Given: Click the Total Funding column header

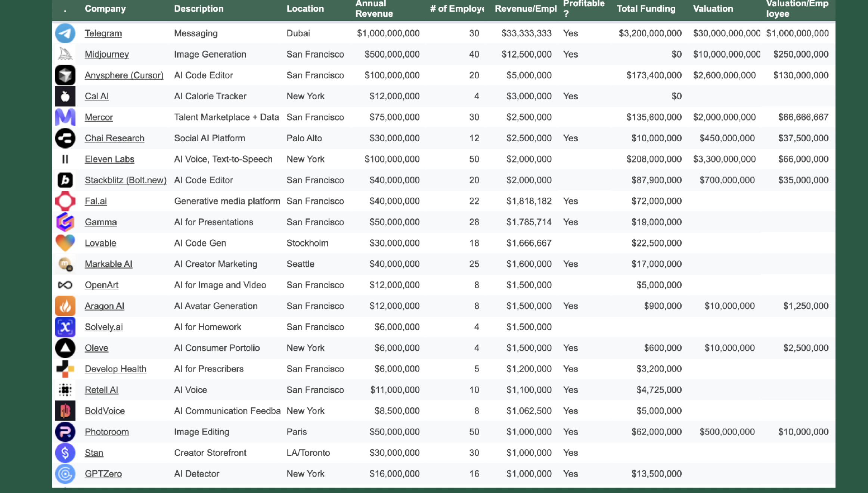Looking at the screenshot, I should pos(646,9).
